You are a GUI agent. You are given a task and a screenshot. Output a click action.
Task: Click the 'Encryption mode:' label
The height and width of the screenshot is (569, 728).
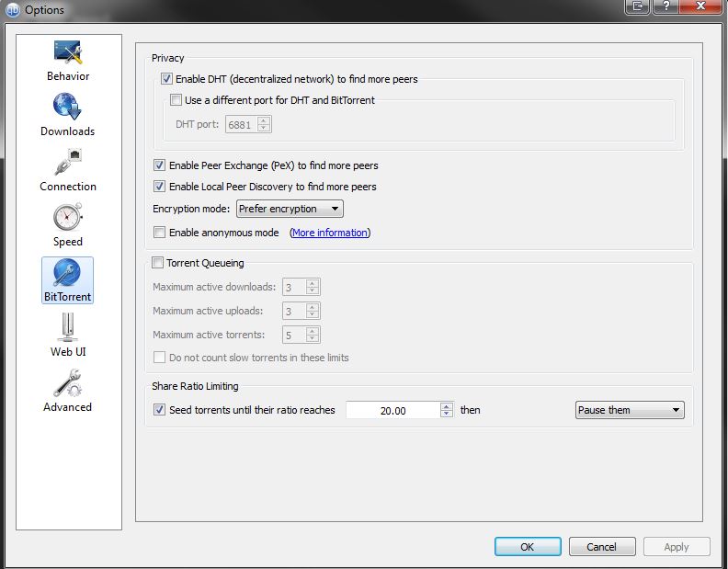tap(191, 209)
